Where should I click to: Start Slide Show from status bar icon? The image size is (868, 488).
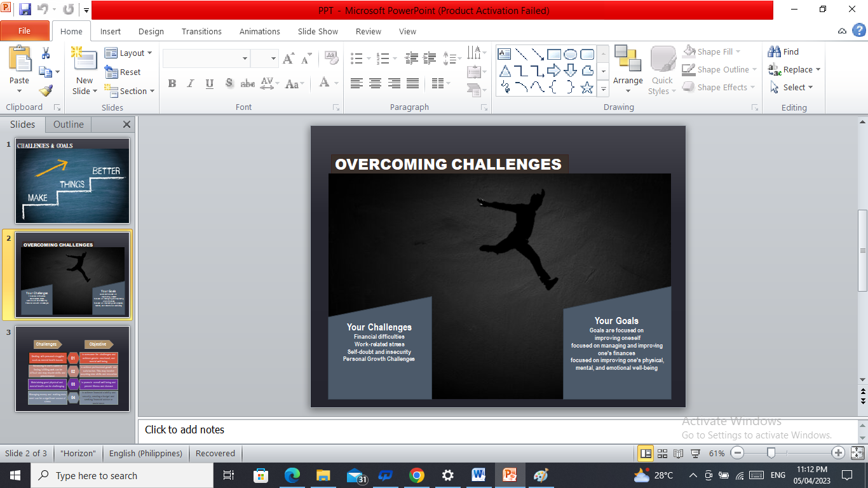tap(695, 453)
